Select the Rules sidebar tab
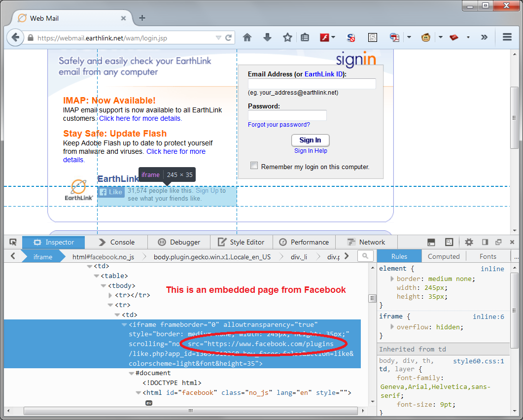The width and height of the screenshot is (523, 420). pyautogui.click(x=399, y=256)
